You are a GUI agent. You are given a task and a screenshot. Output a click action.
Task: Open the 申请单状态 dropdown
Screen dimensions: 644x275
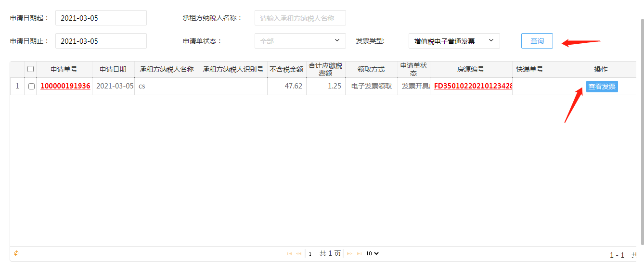pyautogui.click(x=300, y=41)
